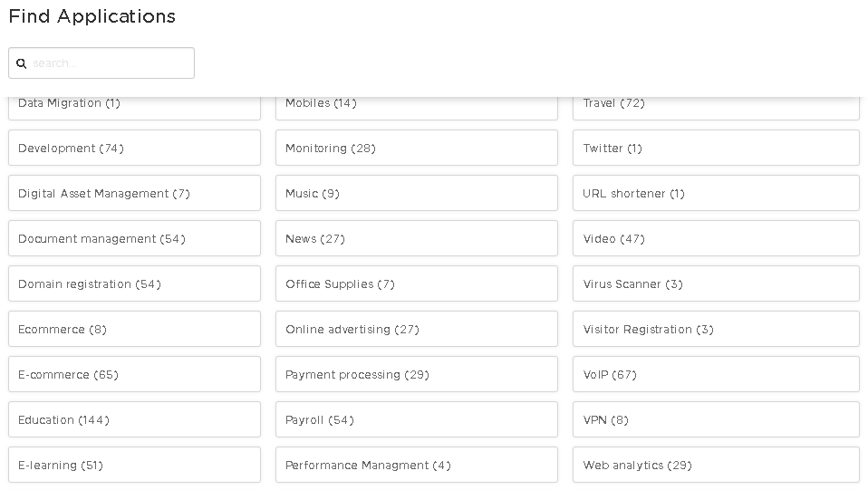
Task: Select the E-commerce (65) category
Action: (134, 374)
